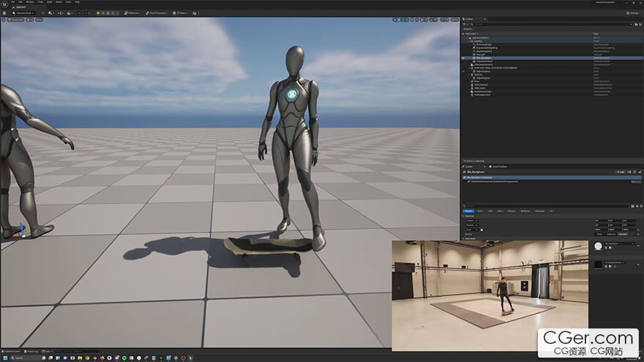This screenshot has height=362, width=644.
Task: Click the static mesh sphere thumbnail
Action: (x=599, y=246)
